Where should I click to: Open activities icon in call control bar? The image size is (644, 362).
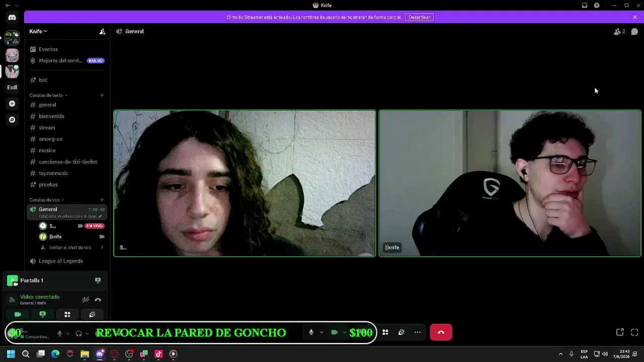pyautogui.click(x=385, y=332)
